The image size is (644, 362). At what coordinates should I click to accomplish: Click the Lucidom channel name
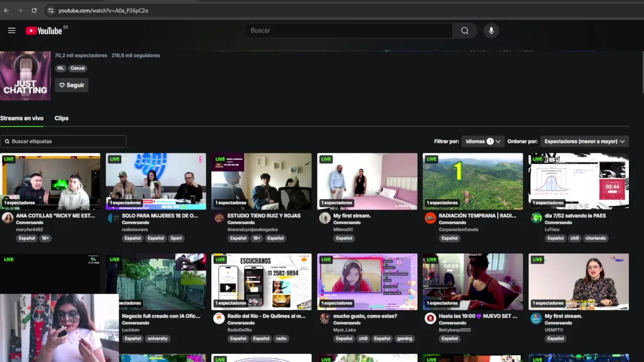(x=131, y=330)
